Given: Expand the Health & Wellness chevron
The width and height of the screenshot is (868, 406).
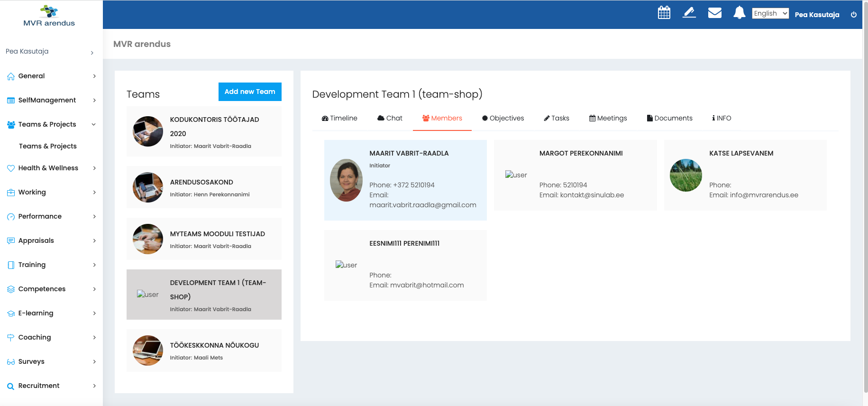Looking at the screenshot, I should 94,168.
